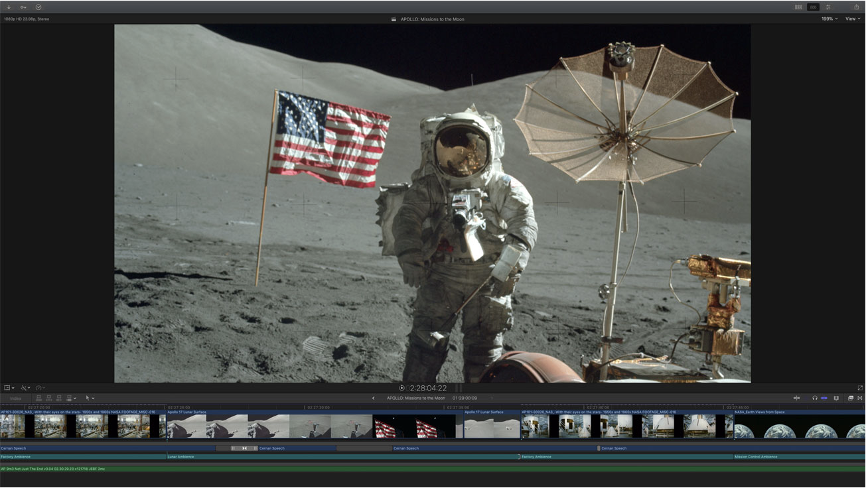The image size is (868, 488).
Task: Click the project name in the timeline bar
Action: (x=416, y=398)
